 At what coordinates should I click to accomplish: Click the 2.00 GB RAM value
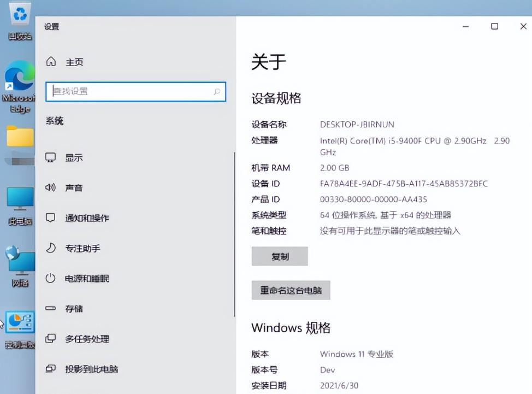click(334, 168)
